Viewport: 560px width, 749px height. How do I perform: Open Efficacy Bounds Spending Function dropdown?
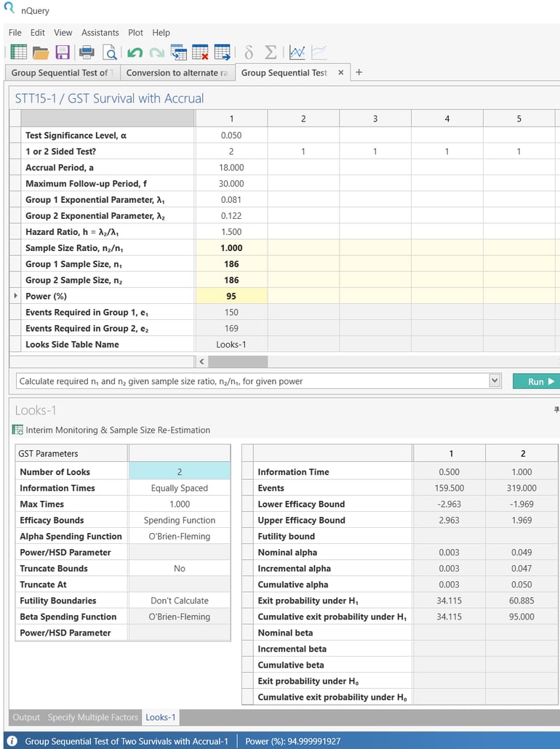(179, 520)
